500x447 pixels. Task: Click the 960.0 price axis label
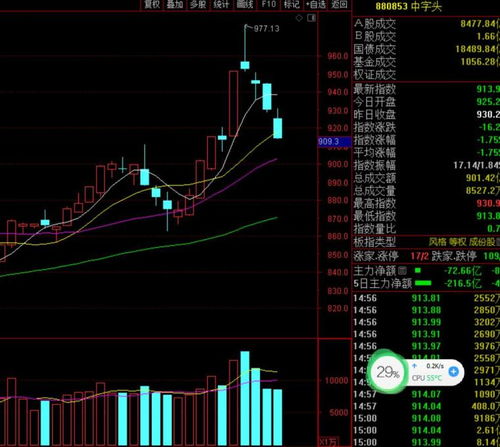coord(338,56)
